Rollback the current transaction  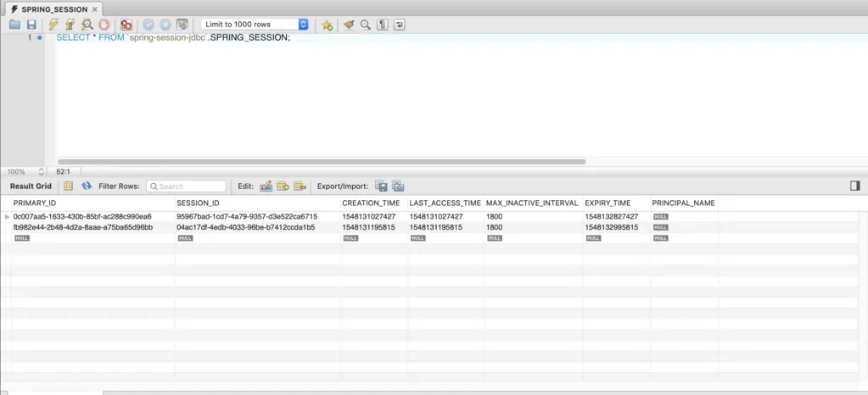[x=165, y=25]
